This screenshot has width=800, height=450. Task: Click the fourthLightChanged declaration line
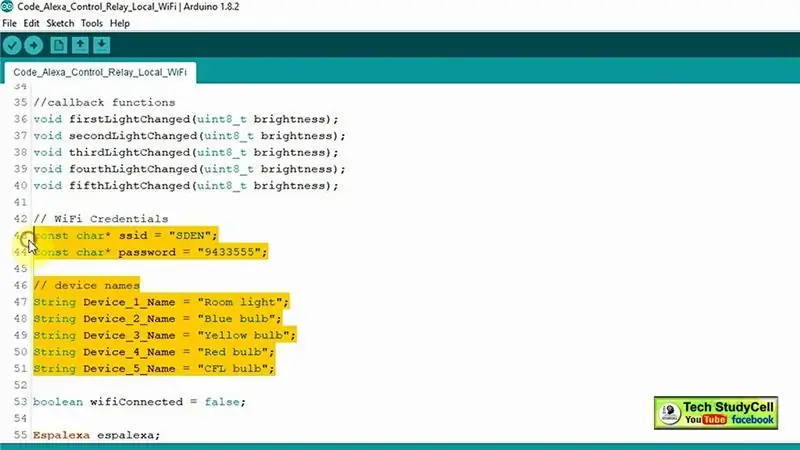(x=189, y=169)
